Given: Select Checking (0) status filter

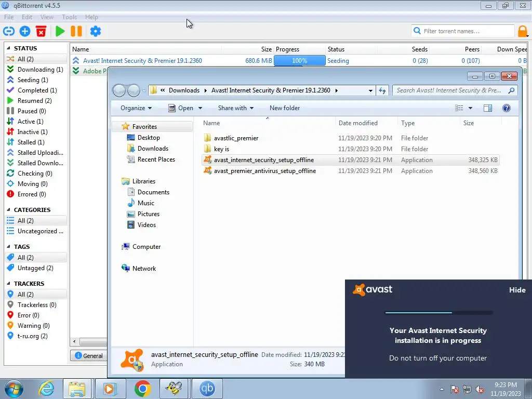Looking at the screenshot, I should click(36, 174).
